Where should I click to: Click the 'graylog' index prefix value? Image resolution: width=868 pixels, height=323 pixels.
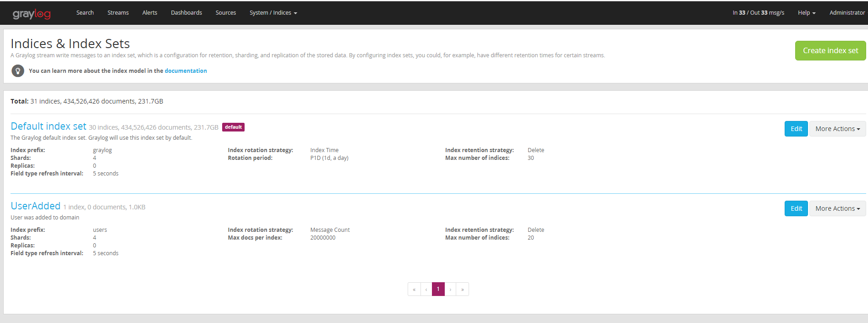(x=102, y=150)
